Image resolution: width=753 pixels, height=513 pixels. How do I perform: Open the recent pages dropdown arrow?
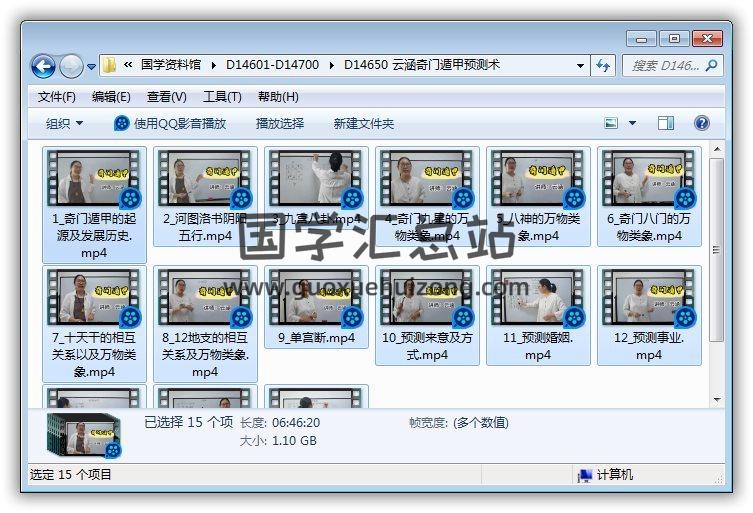91,67
